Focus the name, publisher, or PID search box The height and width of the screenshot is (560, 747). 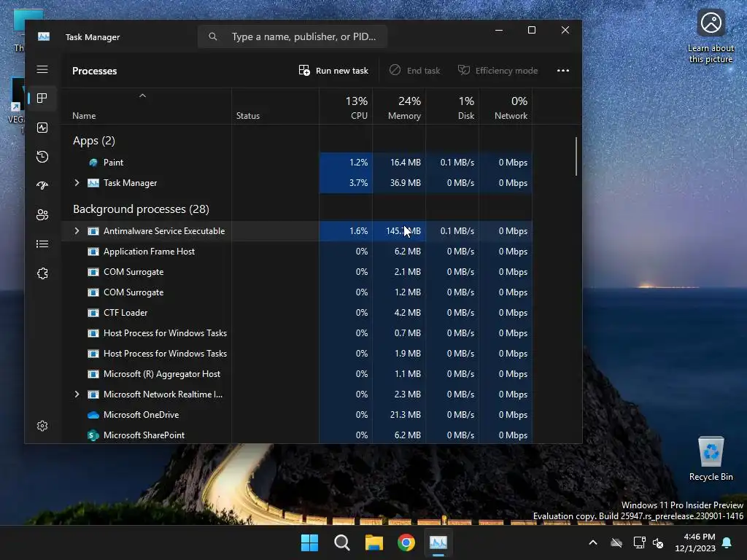coord(293,36)
